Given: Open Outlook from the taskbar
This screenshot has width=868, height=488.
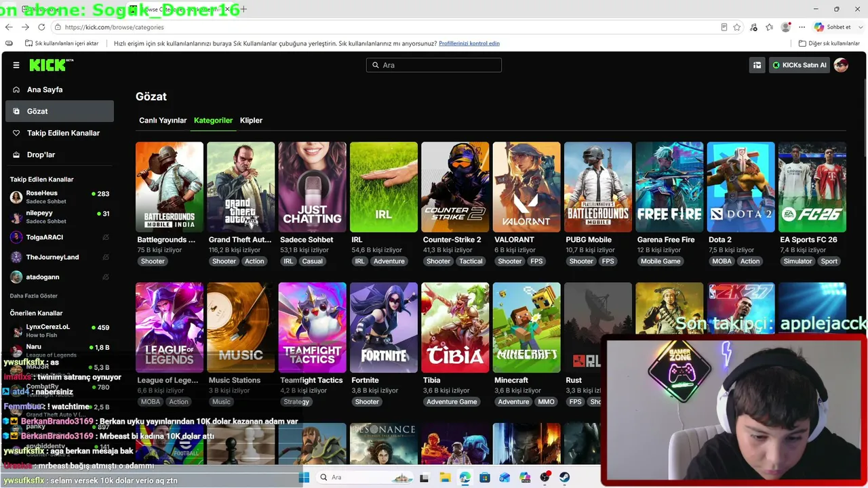Looking at the screenshot, I should click(x=505, y=477).
